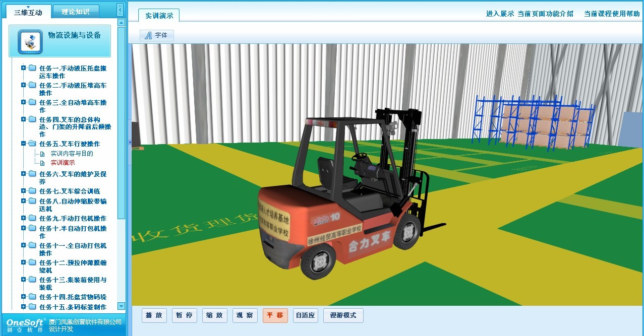Select the 实训演示 tab

pos(159,16)
